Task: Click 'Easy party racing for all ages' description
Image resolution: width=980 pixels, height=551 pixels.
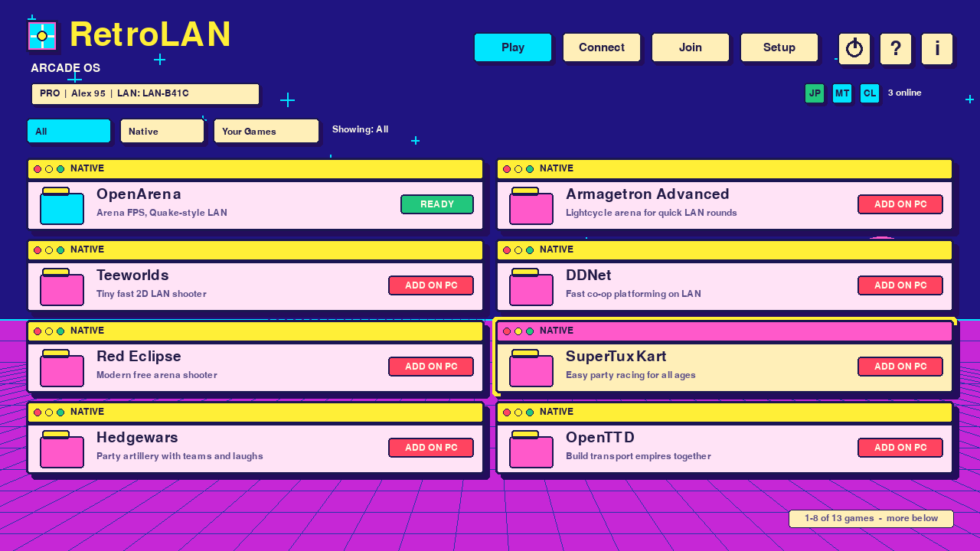Action: point(631,375)
